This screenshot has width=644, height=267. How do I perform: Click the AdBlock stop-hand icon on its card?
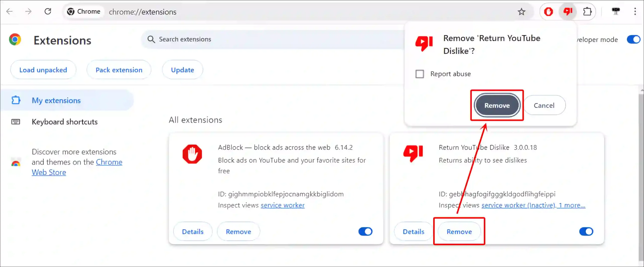click(x=192, y=154)
